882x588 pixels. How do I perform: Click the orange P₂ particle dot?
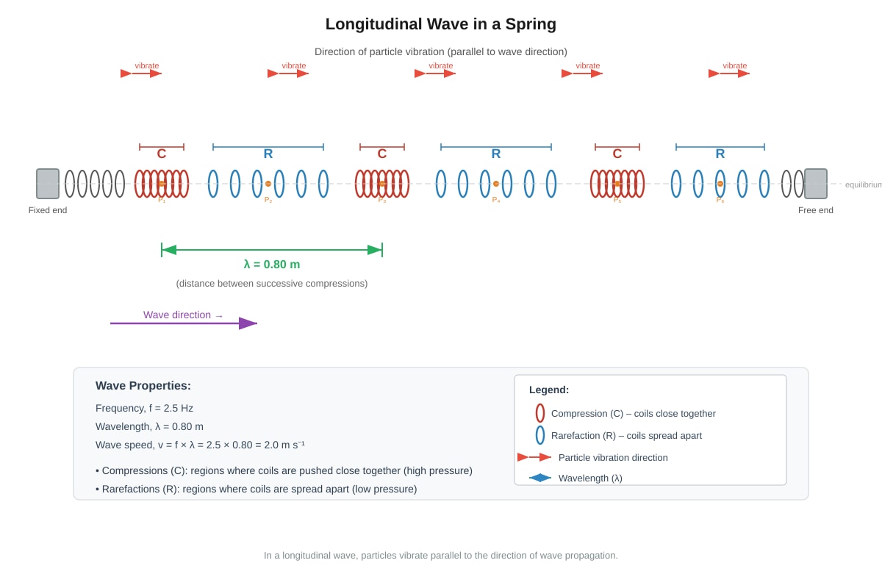click(x=268, y=184)
